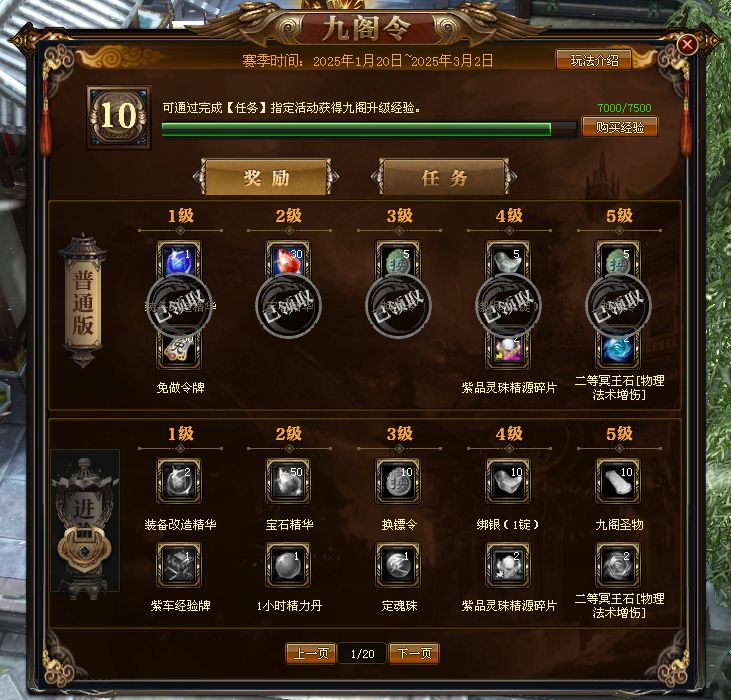
Task: Click the locked 进阶版 lantern emblem
Action: [x=85, y=521]
